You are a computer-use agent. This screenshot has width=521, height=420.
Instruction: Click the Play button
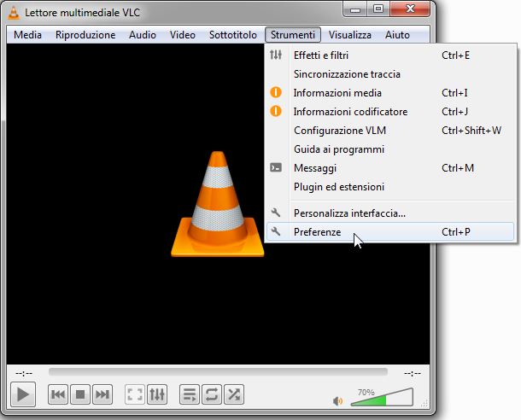[23, 394]
